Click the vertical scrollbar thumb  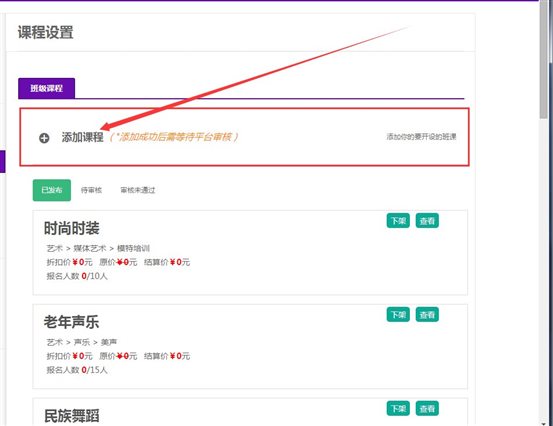tap(543, 59)
